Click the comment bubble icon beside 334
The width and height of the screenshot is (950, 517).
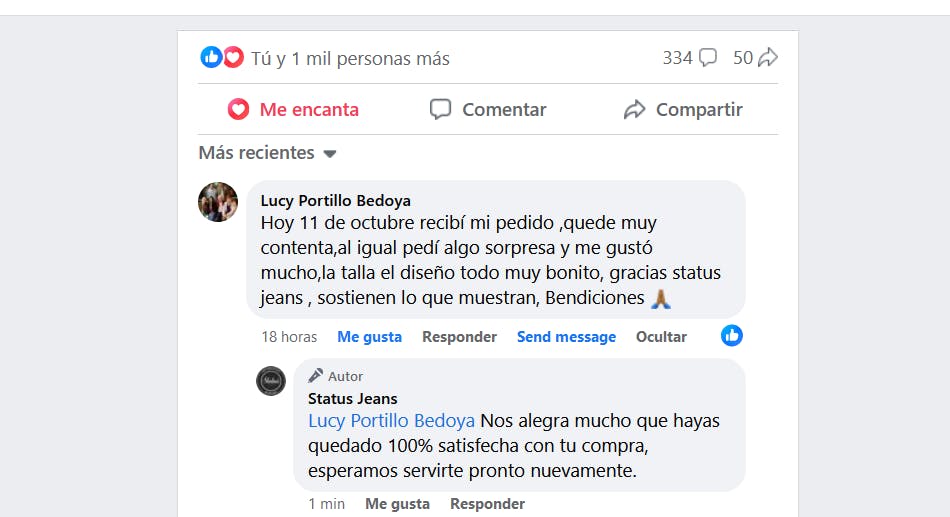point(708,58)
